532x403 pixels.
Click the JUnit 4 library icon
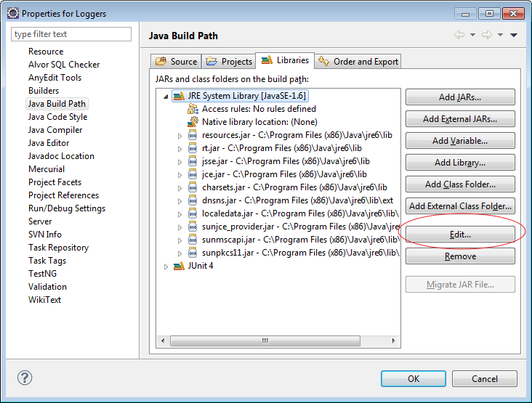point(179,266)
